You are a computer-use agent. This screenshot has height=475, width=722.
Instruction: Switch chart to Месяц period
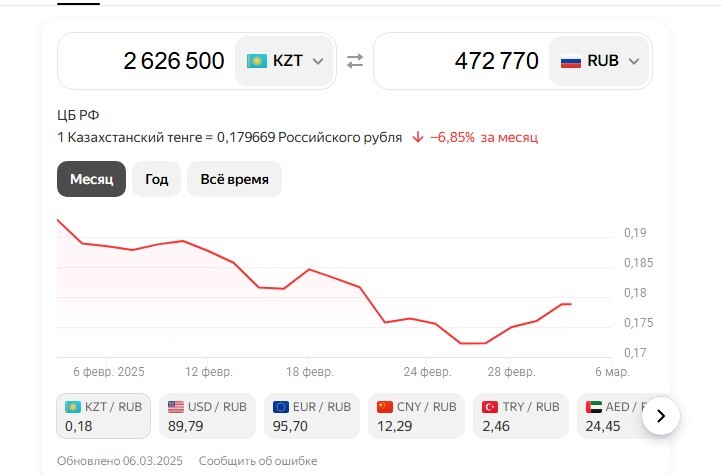pos(91,179)
